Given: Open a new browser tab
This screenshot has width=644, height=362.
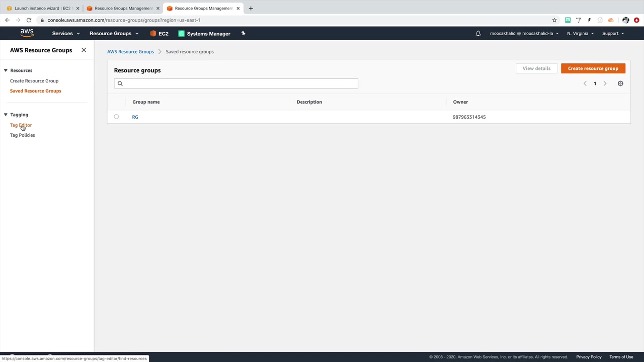Looking at the screenshot, I should tap(251, 8).
